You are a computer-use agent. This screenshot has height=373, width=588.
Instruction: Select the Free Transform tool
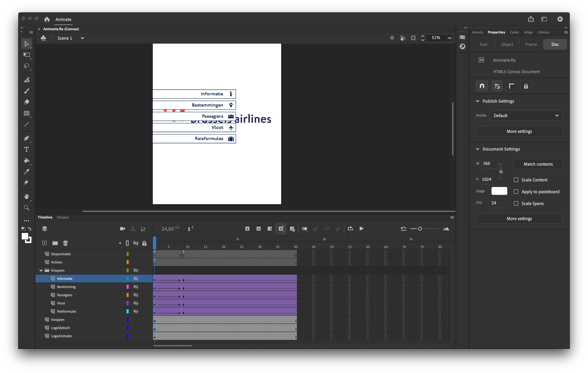pos(27,55)
